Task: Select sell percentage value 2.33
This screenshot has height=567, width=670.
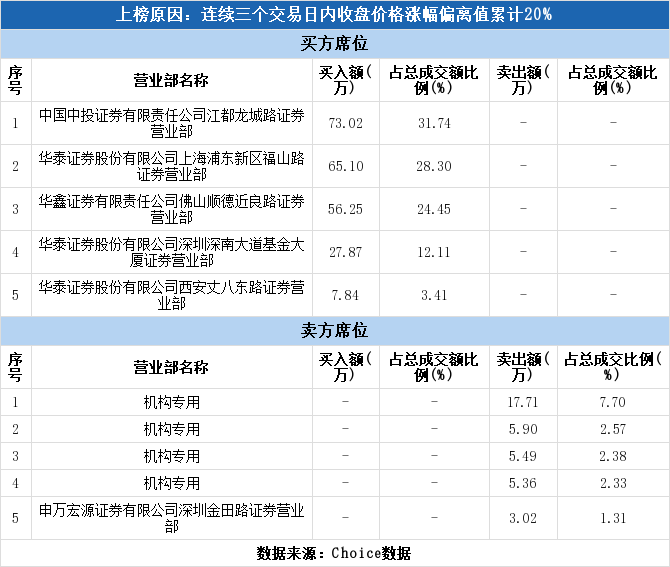Action: (x=613, y=483)
